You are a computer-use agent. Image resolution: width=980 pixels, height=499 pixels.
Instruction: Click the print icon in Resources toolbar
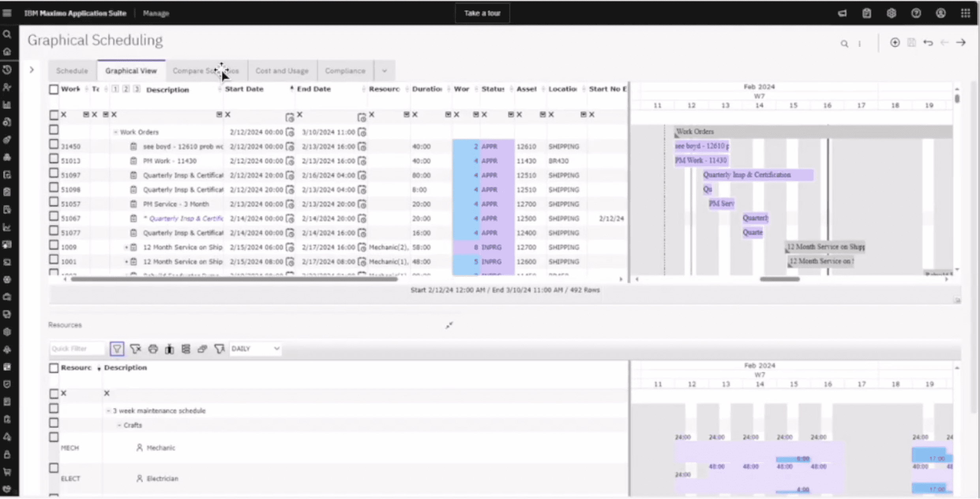[153, 349]
